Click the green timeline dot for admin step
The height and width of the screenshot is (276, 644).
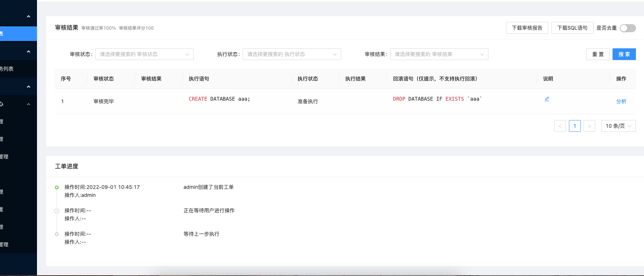[57, 187]
